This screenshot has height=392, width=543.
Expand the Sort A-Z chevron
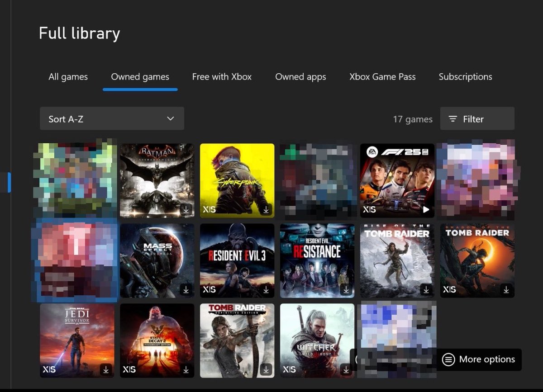coord(171,119)
